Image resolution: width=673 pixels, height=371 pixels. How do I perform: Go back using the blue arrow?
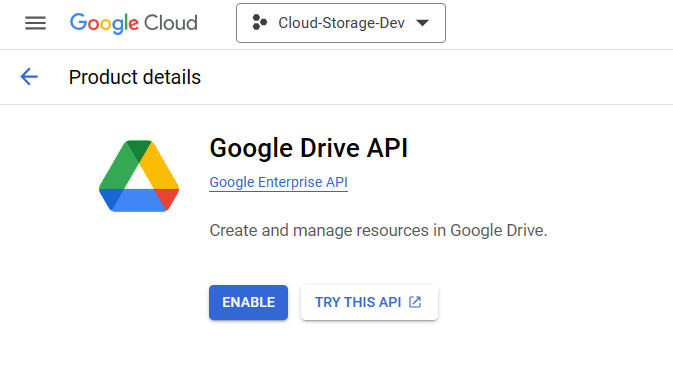[x=29, y=77]
